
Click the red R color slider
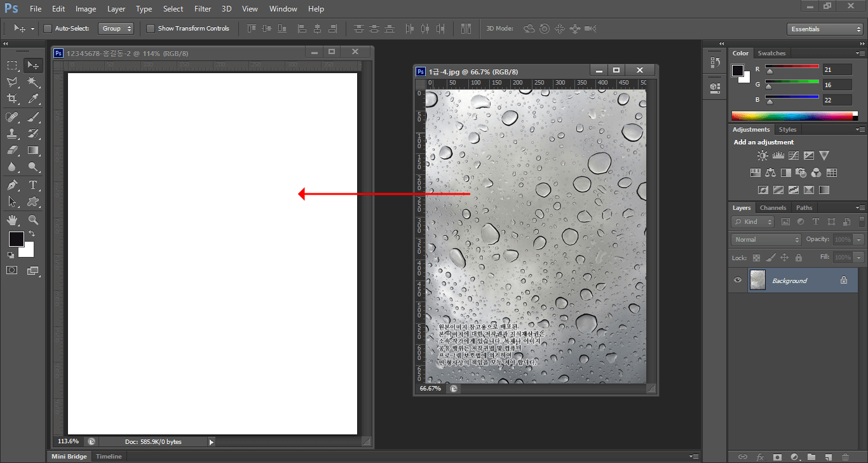(x=792, y=66)
